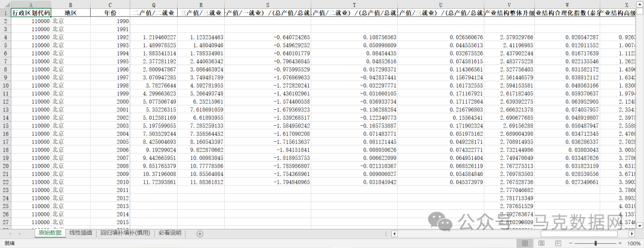Viewport: 644px width, 248px height.
Task: Select cell with value 2.379329766
Action: tap(509, 37)
